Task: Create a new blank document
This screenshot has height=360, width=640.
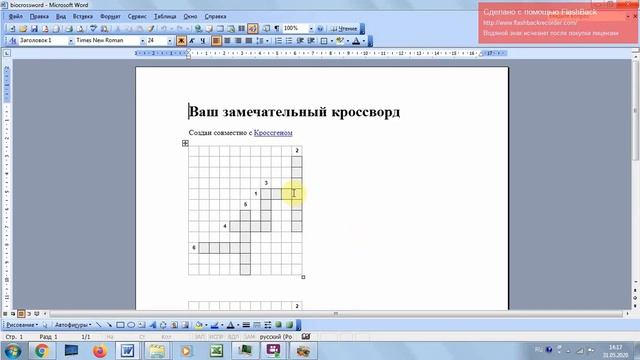Action: click(12, 29)
